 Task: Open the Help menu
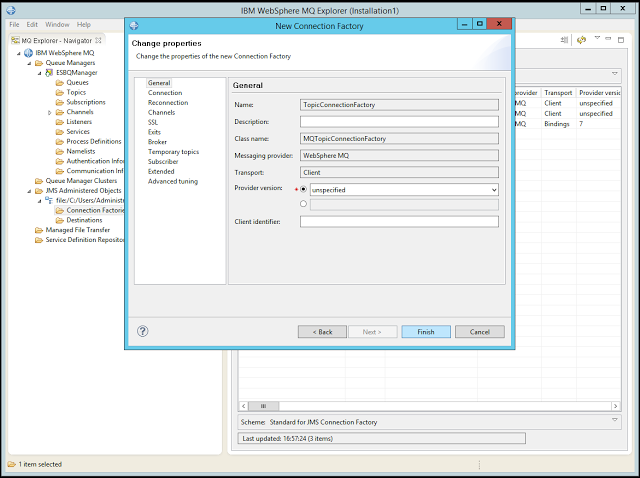coord(84,24)
